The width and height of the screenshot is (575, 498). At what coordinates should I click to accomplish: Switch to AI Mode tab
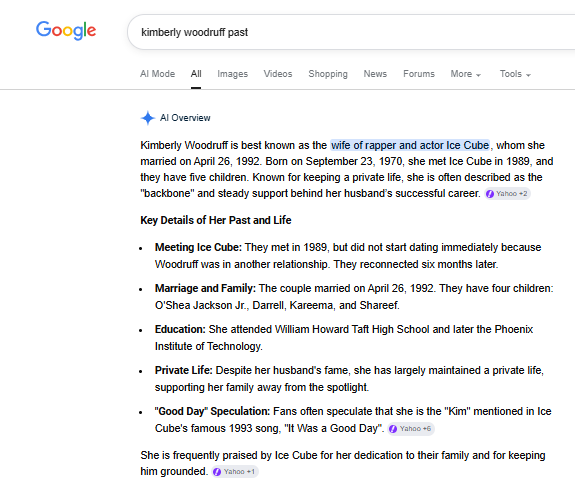tap(157, 74)
